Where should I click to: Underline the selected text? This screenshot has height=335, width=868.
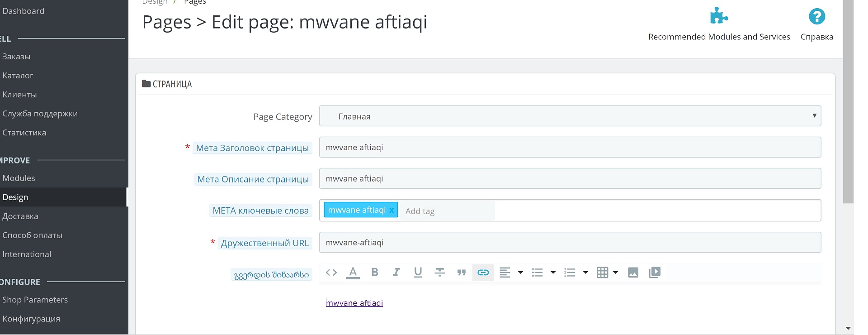pyautogui.click(x=418, y=273)
